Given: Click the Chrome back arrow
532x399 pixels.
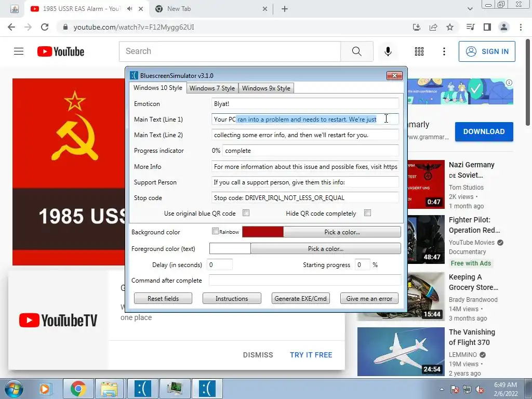Looking at the screenshot, I should pyautogui.click(x=11, y=27).
